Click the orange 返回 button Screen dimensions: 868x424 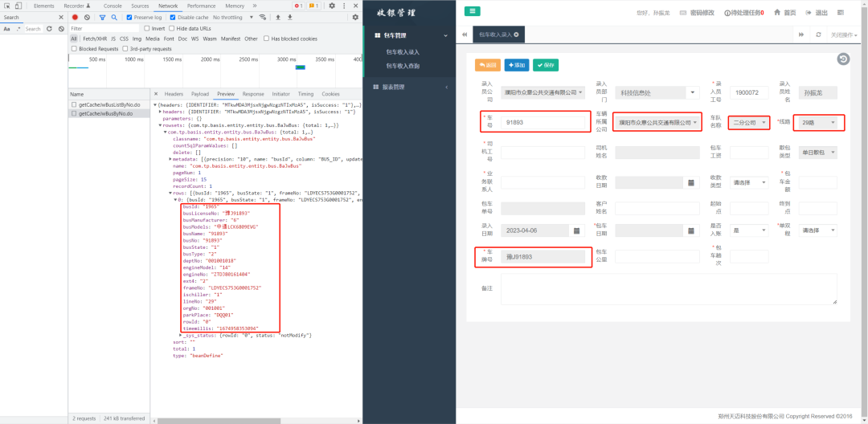pyautogui.click(x=488, y=65)
